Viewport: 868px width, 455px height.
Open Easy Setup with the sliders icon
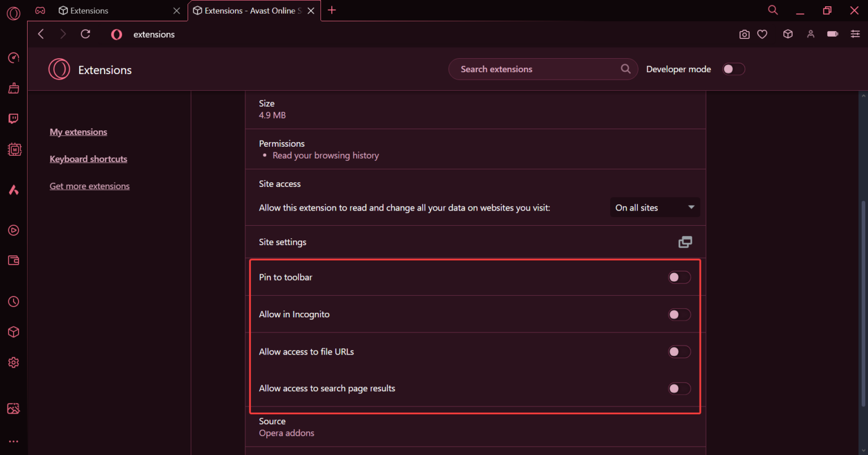(856, 34)
